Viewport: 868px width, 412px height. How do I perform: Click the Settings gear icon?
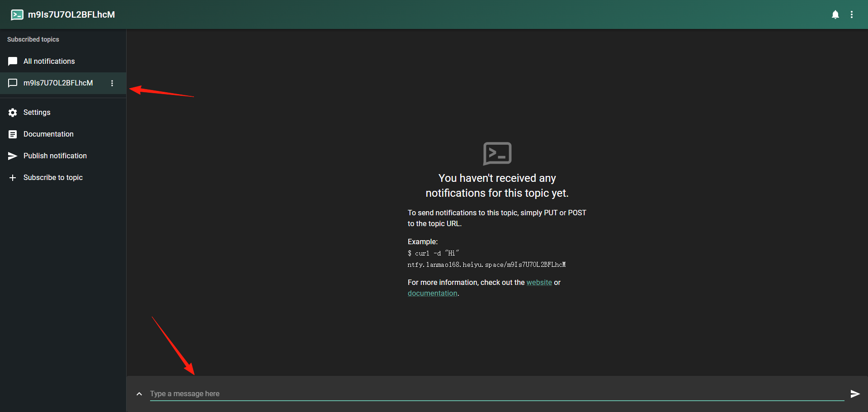coord(13,112)
